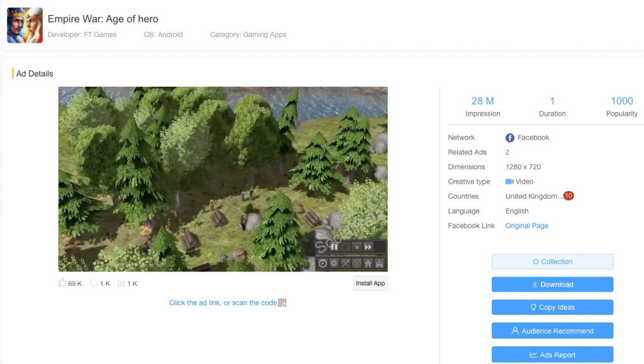The image size is (644, 364).
Task: Click the '1000' popularity value
Action: (622, 101)
